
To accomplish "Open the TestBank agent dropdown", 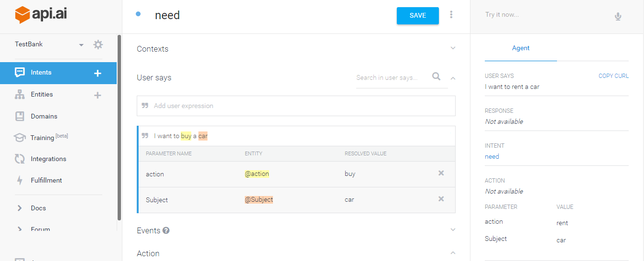I will click(81, 45).
